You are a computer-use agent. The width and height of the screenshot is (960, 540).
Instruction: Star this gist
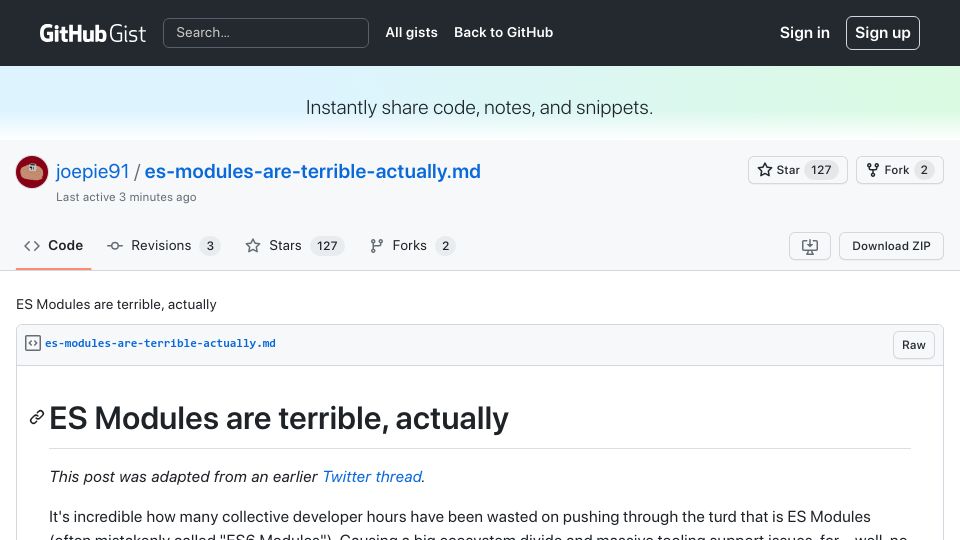797,170
